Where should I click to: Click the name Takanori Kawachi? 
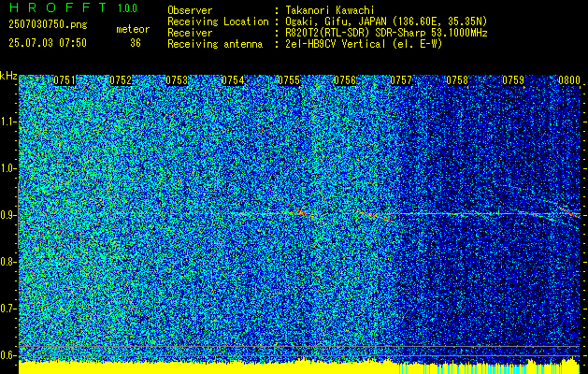point(330,10)
